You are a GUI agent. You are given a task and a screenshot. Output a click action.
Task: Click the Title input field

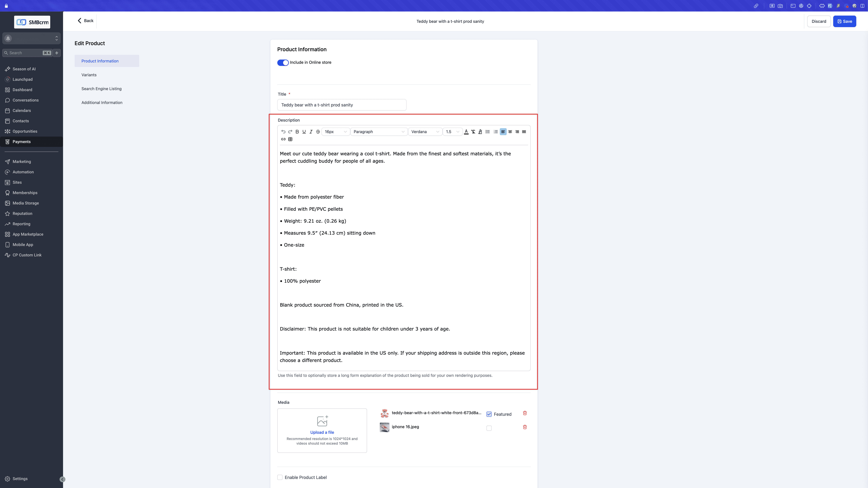(342, 105)
